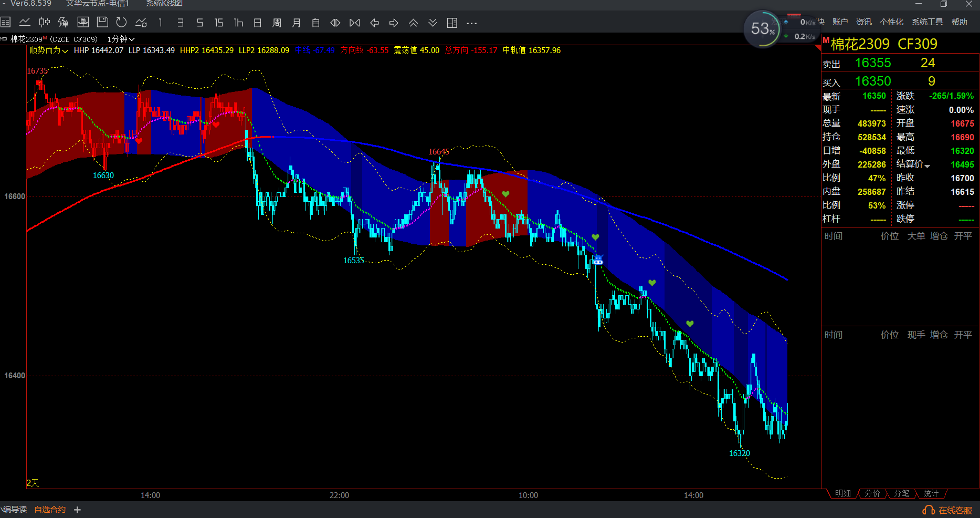Click the 16535 trough price label
The image size is (980, 518).
(354, 261)
